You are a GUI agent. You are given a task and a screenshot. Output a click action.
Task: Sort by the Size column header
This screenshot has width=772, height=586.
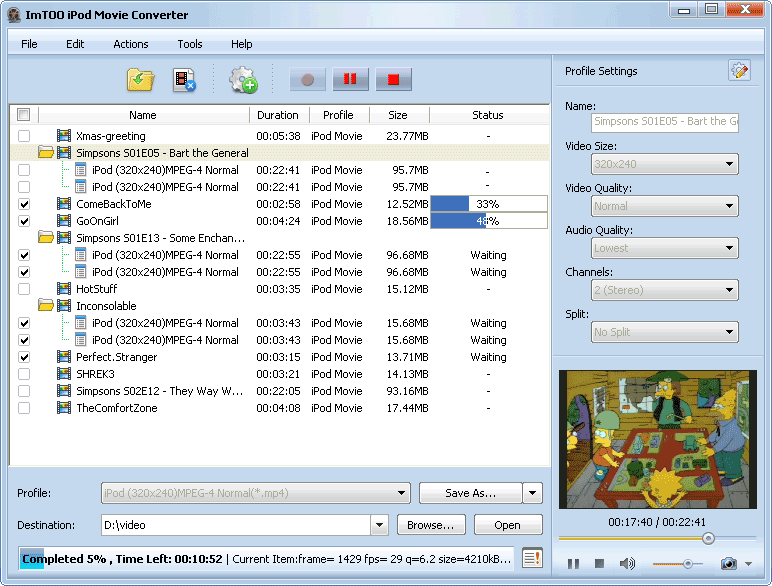(398, 115)
